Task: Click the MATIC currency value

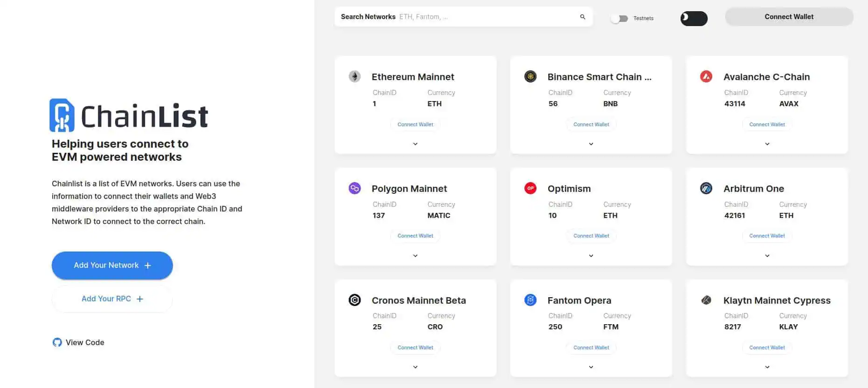Action: coord(439,216)
